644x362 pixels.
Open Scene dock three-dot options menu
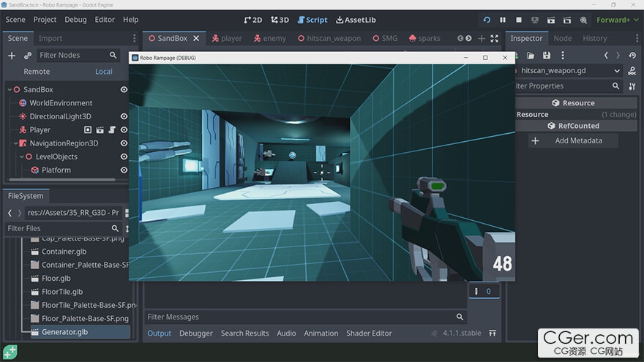pos(135,38)
